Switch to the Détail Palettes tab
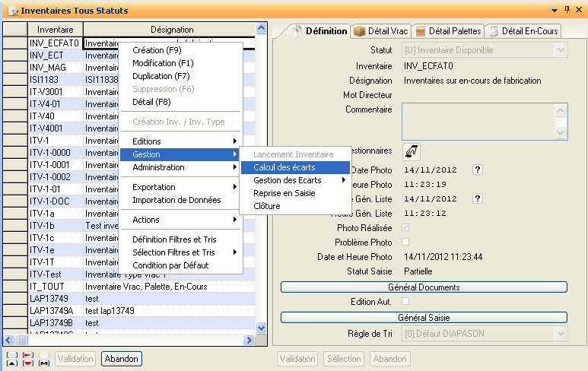588x371 pixels. [448, 31]
